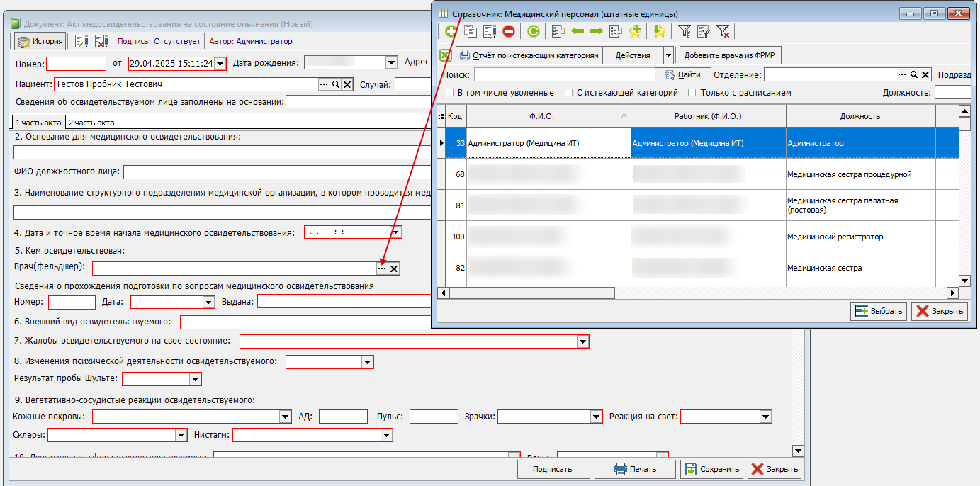Click the Выбрать button
Viewport: 980px width, 486px height.
pos(879,311)
